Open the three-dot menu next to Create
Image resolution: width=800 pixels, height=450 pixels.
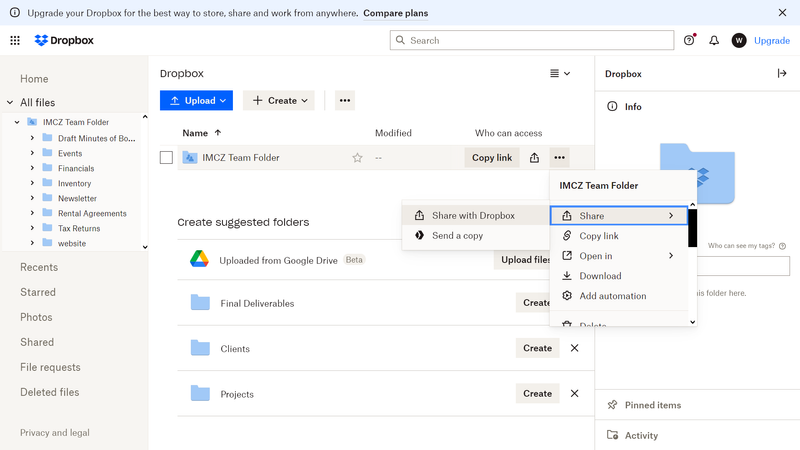(344, 100)
